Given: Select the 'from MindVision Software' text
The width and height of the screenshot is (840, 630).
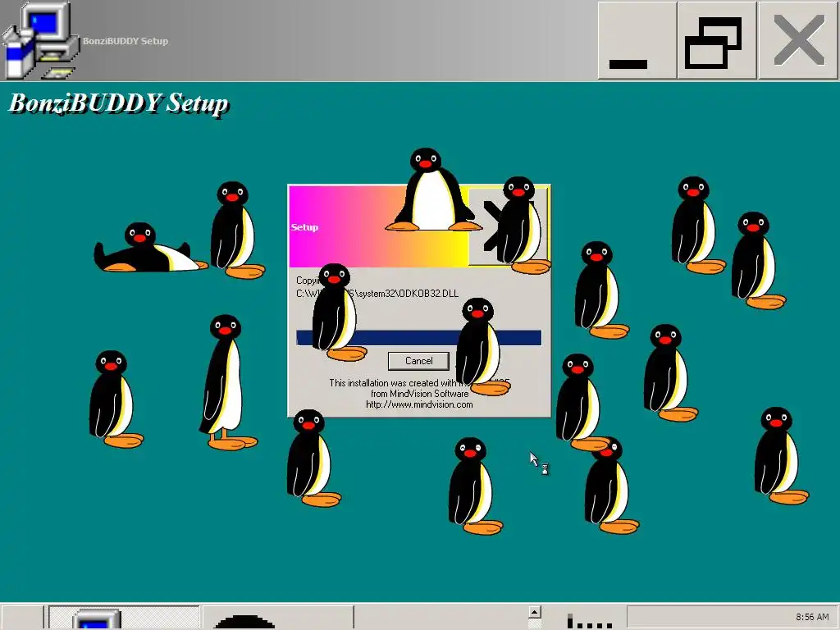Looking at the screenshot, I should [419, 394].
